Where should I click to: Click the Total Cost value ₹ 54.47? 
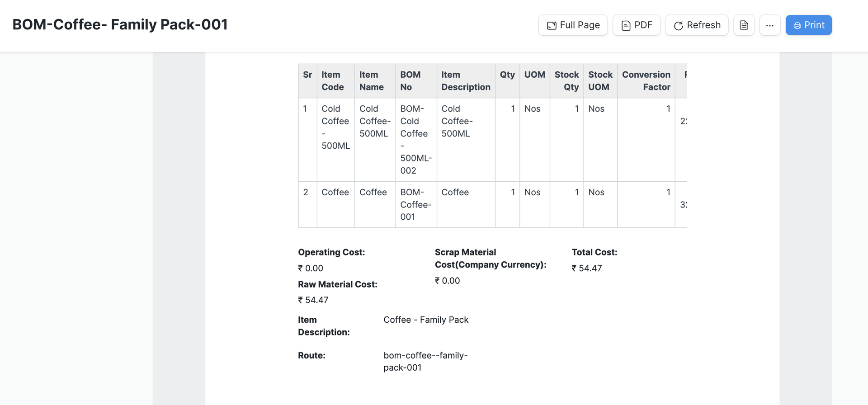click(x=586, y=268)
